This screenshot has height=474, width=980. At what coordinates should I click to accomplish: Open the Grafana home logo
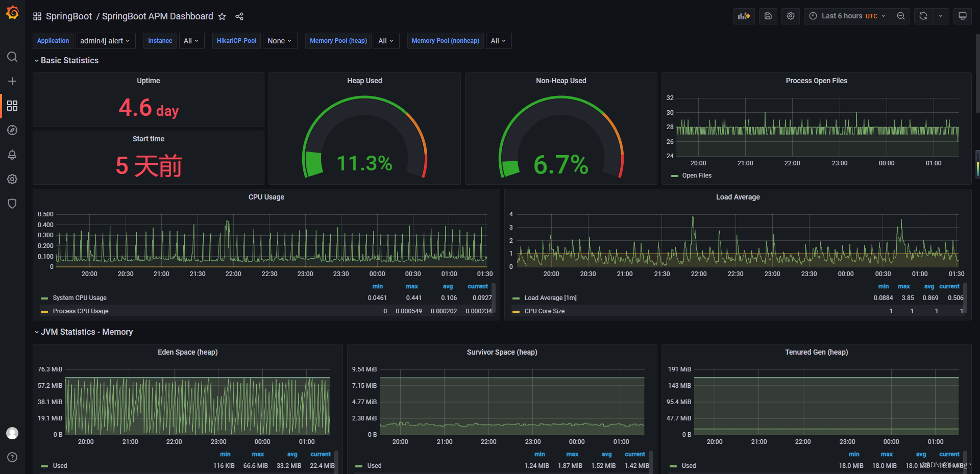click(x=12, y=12)
